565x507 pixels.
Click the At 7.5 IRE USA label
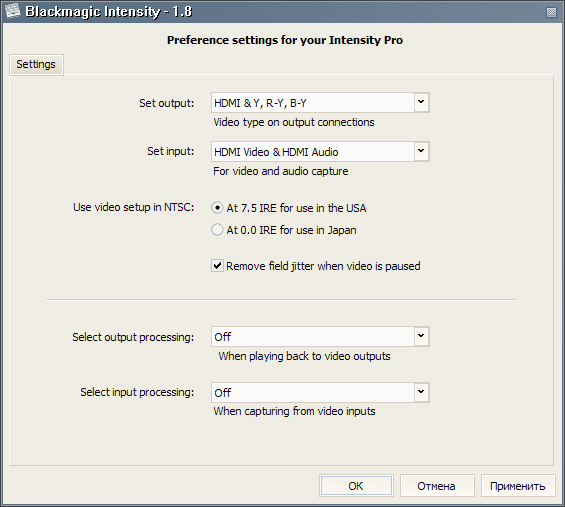296,208
